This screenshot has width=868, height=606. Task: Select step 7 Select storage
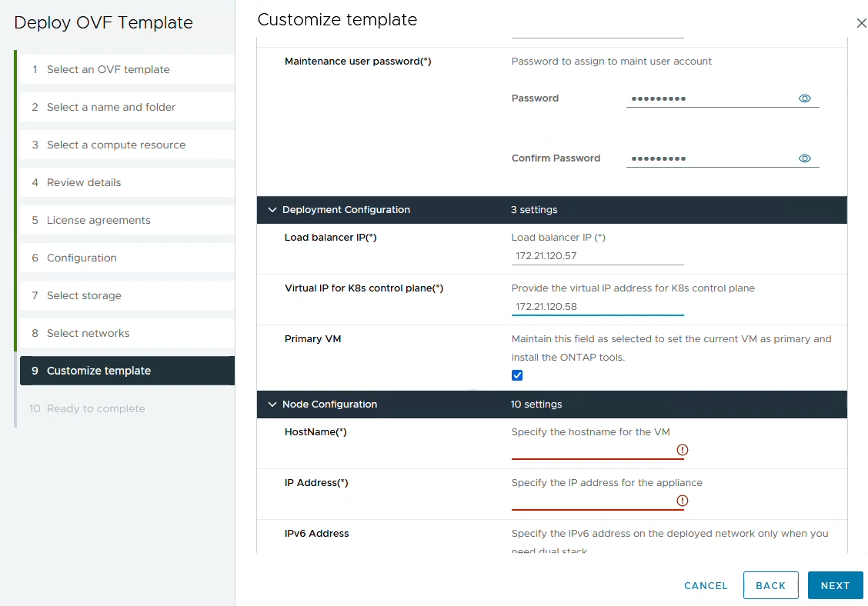pos(84,295)
